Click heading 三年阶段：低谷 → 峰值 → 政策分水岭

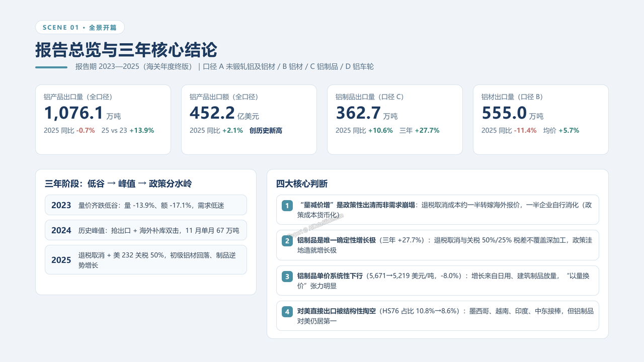pos(118,184)
